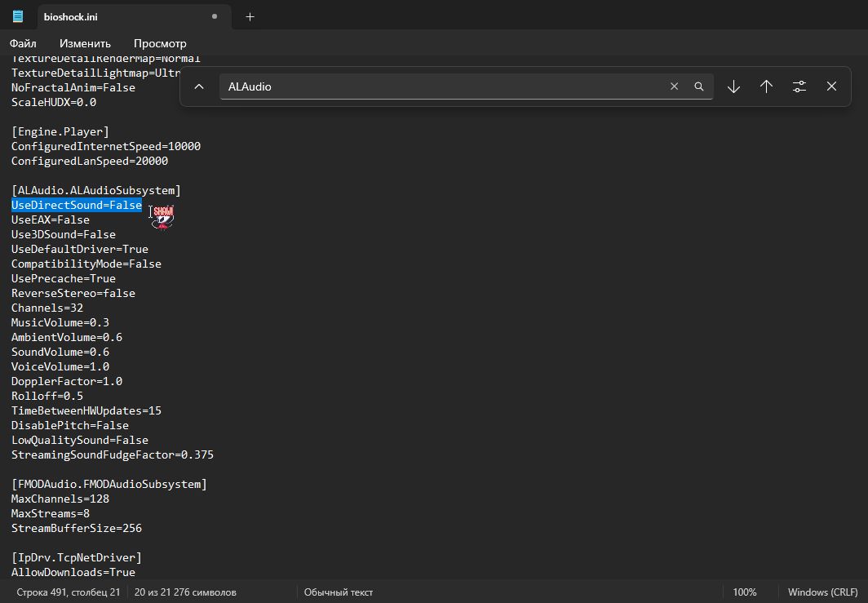Screen dimensions: 868x603
Task: Click the line UsePrecache=True
Action: pyautogui.click(x=63, y=278)
